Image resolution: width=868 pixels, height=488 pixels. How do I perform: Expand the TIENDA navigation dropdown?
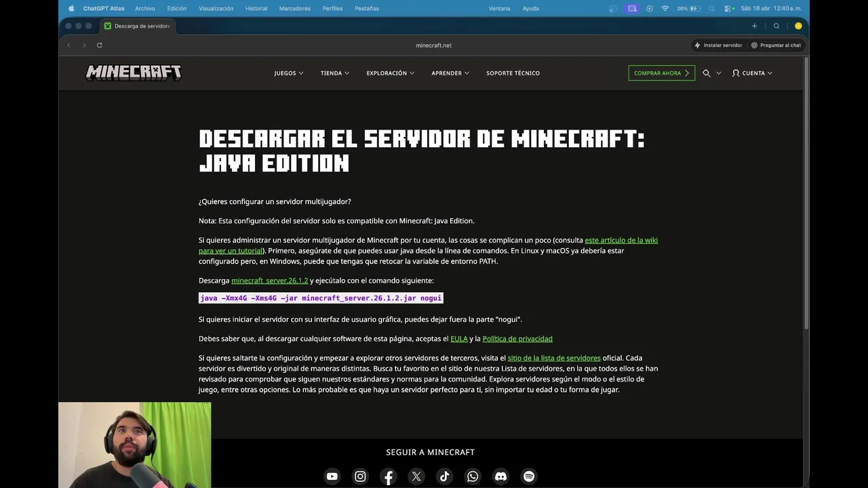click(x=335, y=73)
